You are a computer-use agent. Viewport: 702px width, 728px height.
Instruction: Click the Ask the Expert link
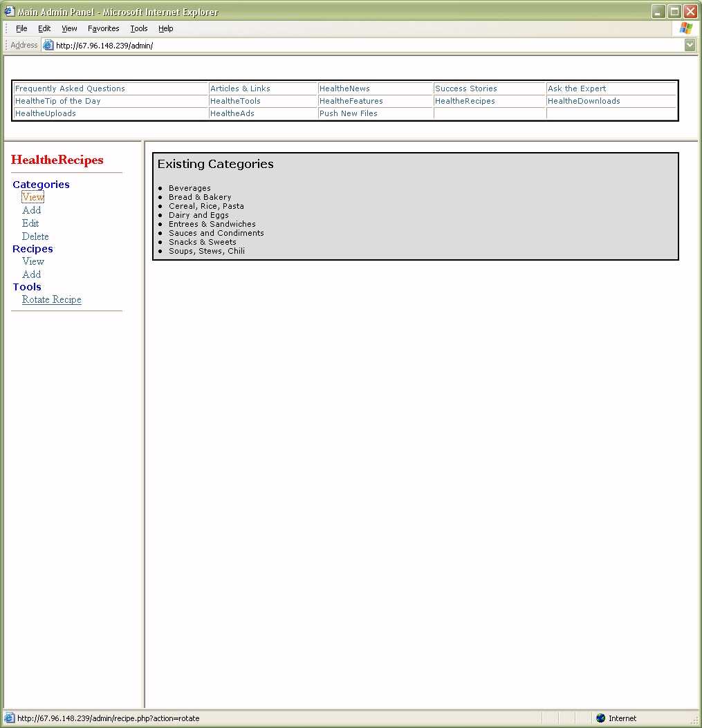577,88
